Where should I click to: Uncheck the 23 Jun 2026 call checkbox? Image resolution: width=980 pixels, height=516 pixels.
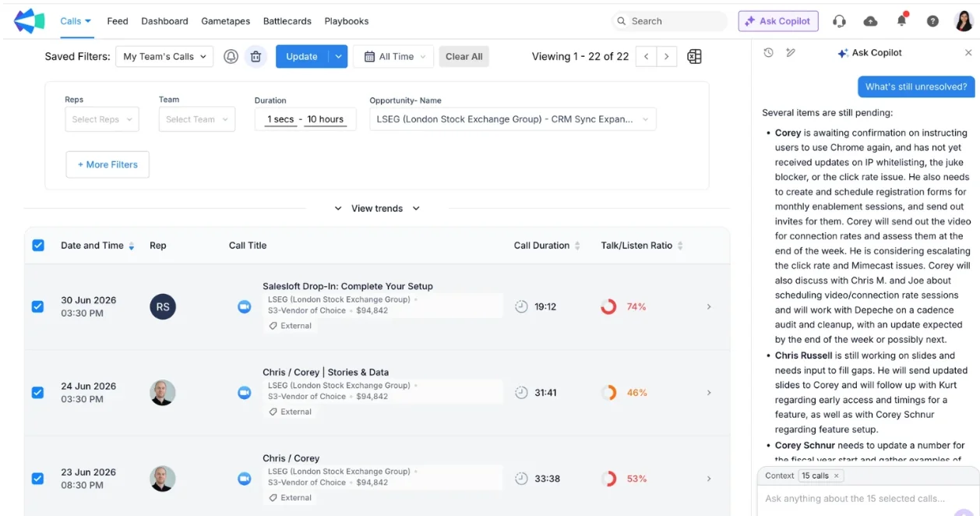(37, 479)
